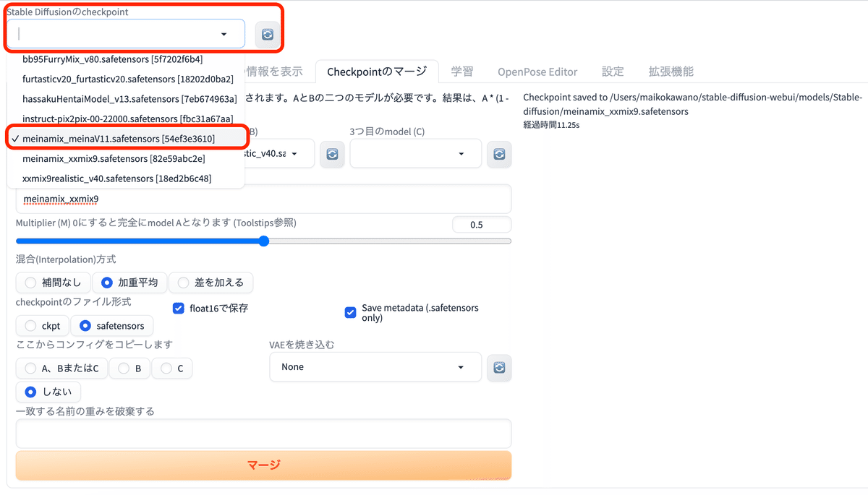
Task: Open the 学習 tab
Action: [x=461, y=72]
